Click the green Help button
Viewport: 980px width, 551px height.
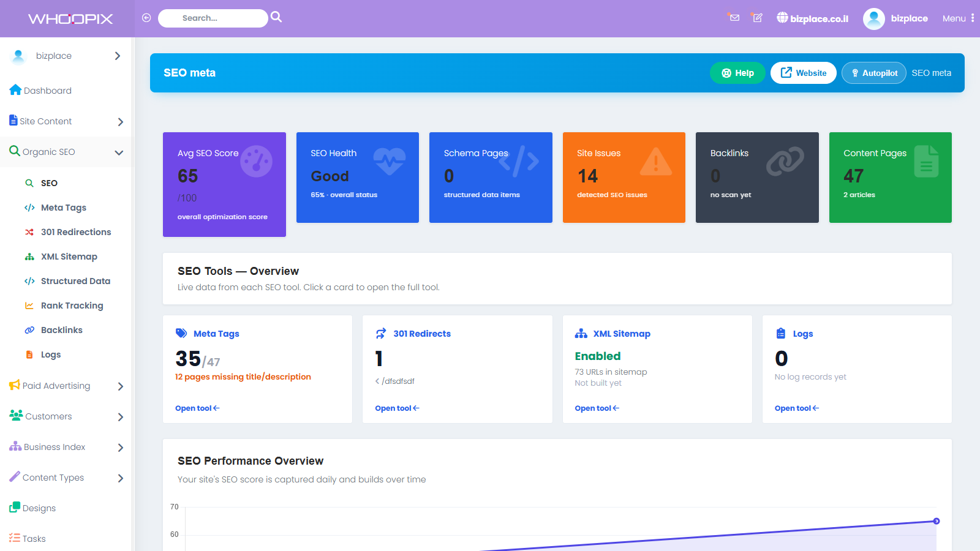click(x=737, y=73)
